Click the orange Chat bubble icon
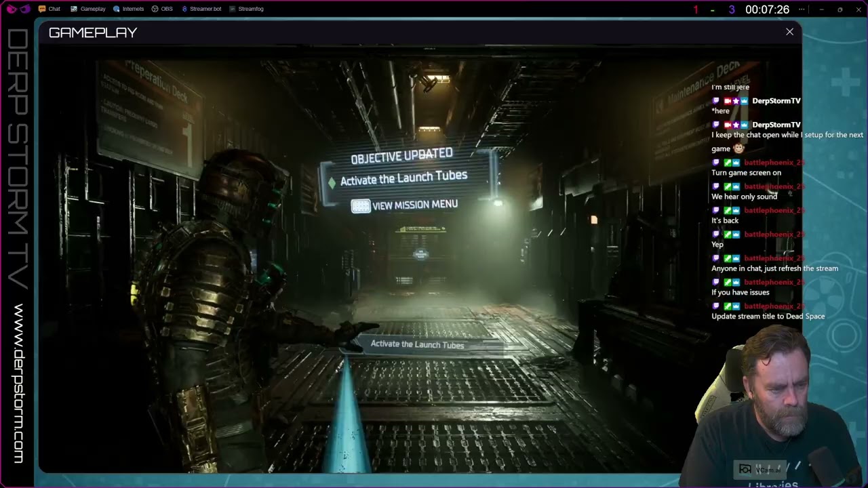 [x=42, y=9]
